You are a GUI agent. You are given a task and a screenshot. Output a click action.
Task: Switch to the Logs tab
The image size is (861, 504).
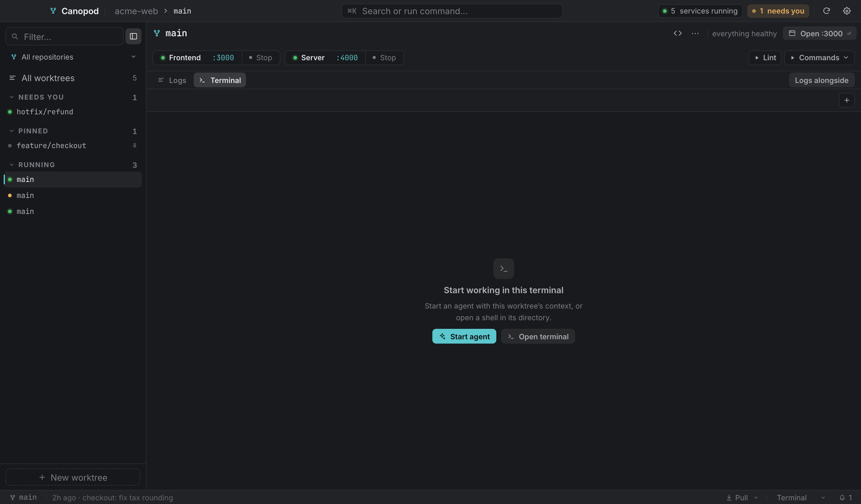click(172, 80)
